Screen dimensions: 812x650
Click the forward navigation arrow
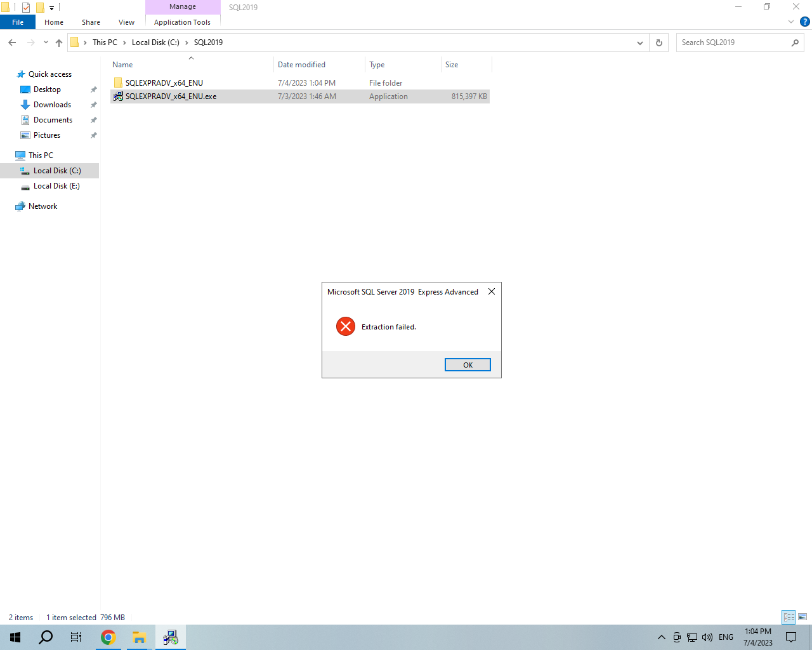pyautogui.click(x=30, y=43)
